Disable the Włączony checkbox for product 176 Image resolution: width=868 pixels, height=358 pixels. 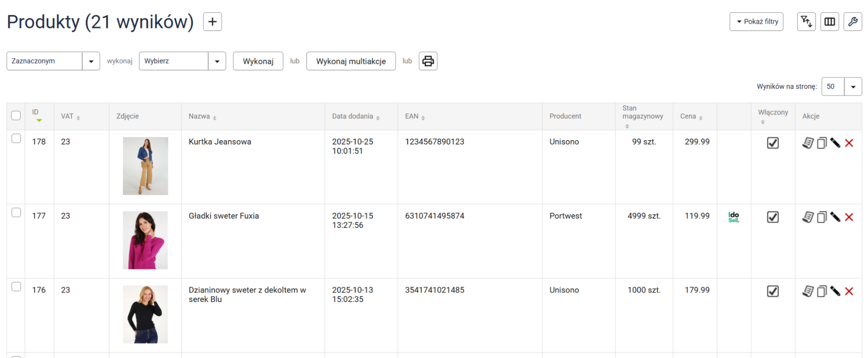click(x=772, y=291)
